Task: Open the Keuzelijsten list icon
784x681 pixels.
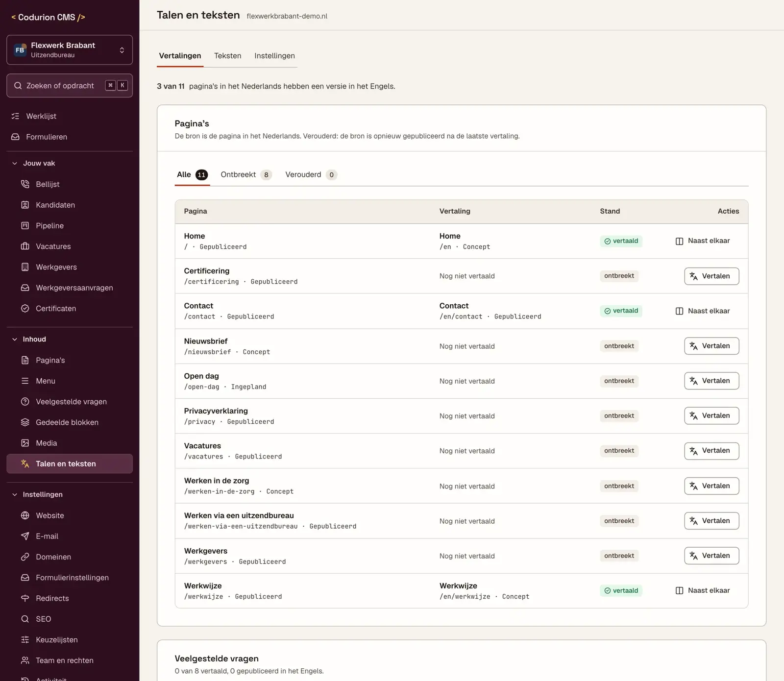Action: 25,639
